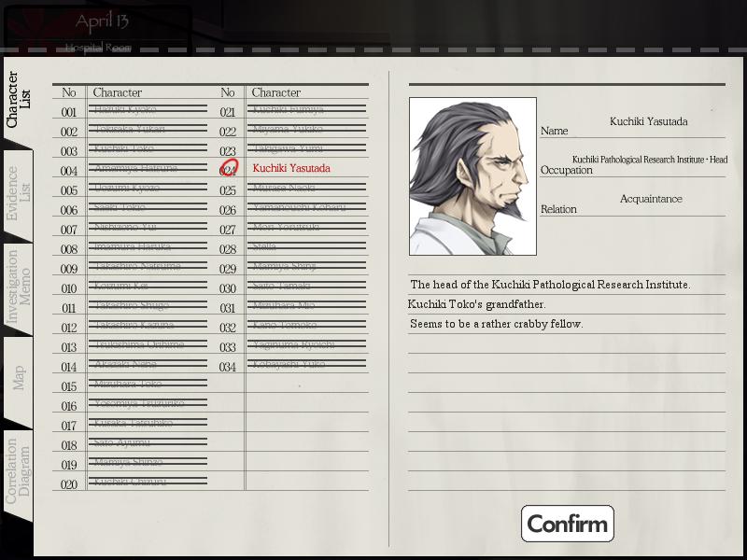Click occupation text 'Kuchiki Pathological Research Institute · Head'
The image size is (747, 560).
pos(650,160)
